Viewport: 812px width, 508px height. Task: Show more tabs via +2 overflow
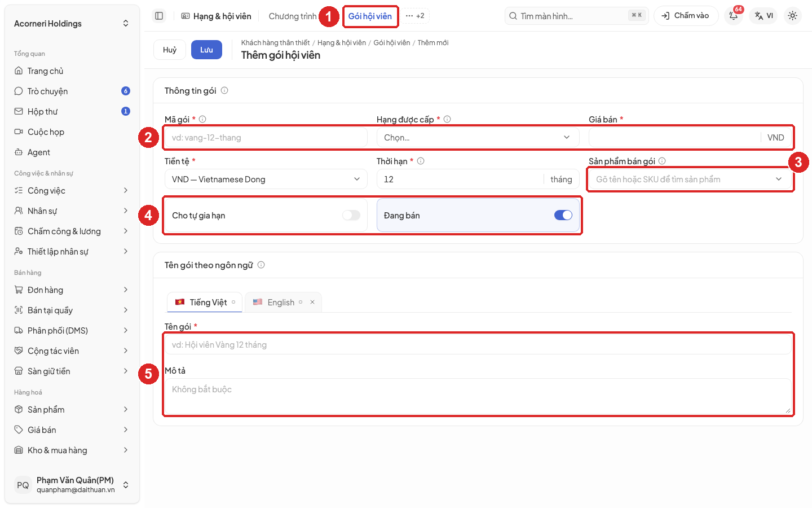tap(415, 16)
